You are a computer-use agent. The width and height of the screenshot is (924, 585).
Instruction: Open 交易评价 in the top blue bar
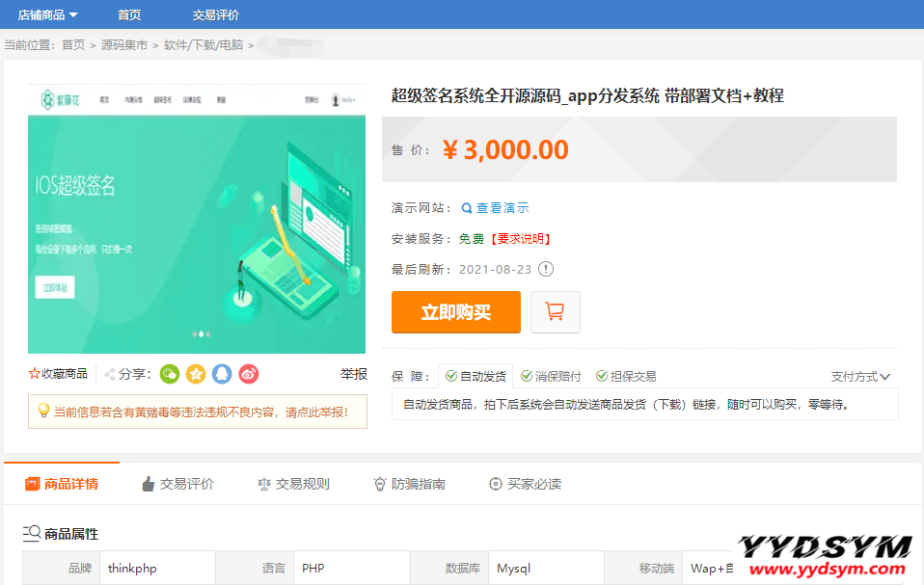click(216, 14)
